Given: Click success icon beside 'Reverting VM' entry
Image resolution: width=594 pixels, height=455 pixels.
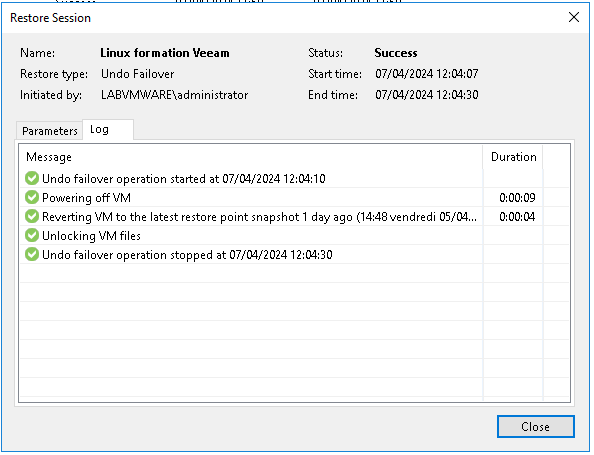Looking at the screenshot, I should [x=32, y=216].
